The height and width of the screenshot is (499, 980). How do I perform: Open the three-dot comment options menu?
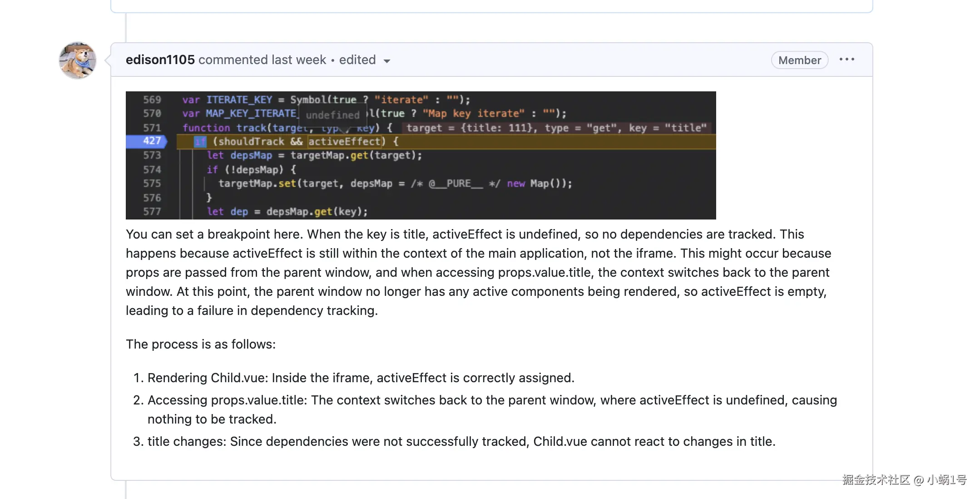(846, 60)
